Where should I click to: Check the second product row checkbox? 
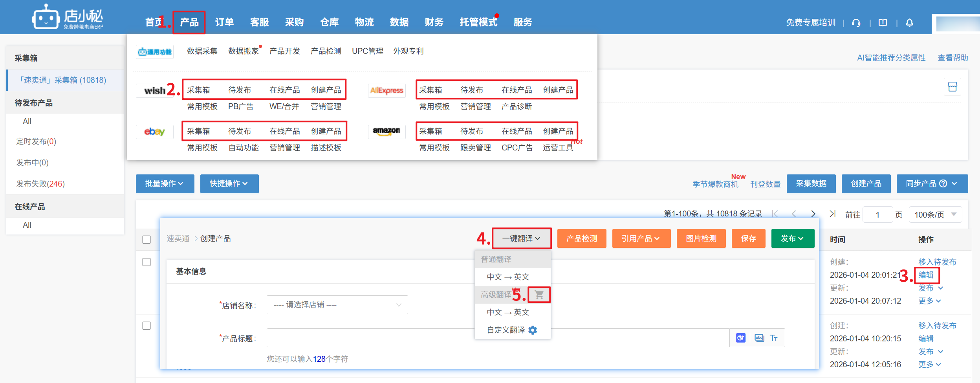pyautogui.click(x=147, y=326)
